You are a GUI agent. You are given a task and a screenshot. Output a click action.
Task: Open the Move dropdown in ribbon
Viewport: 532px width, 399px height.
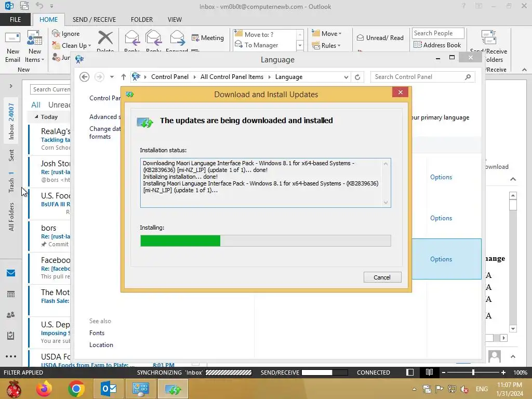tap(327, 34)
